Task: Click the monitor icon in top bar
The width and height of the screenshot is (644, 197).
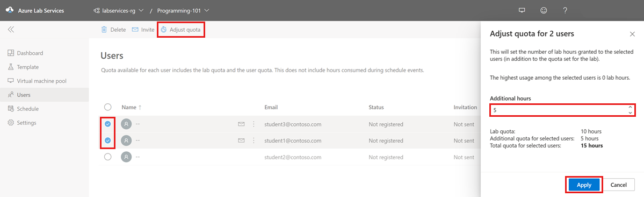Action: tap(522, 10)
